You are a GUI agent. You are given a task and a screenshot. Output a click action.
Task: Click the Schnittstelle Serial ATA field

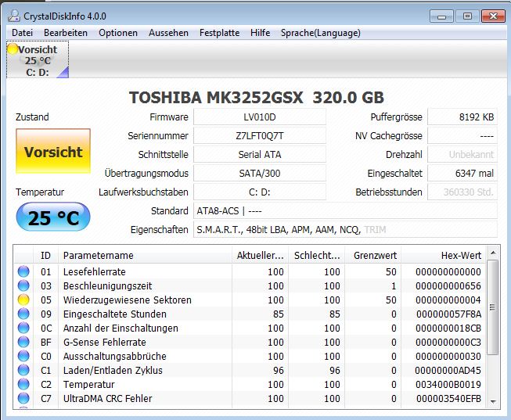coord(260,154)
